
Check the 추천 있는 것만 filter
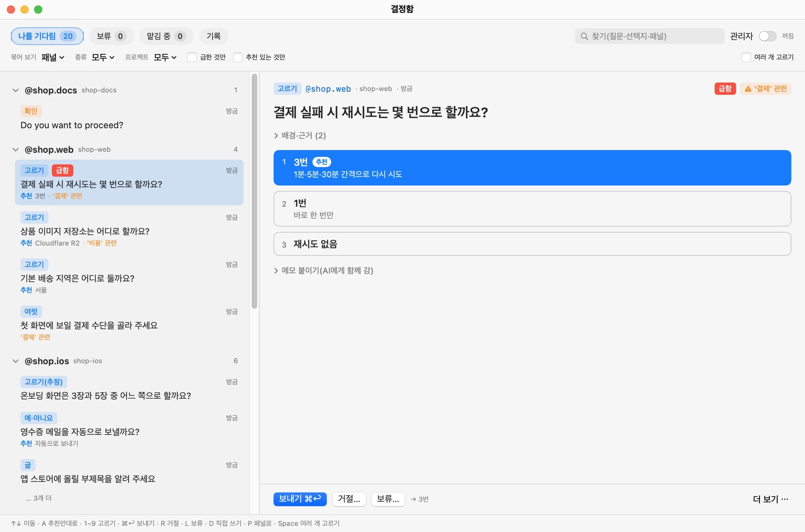(238, 57)
